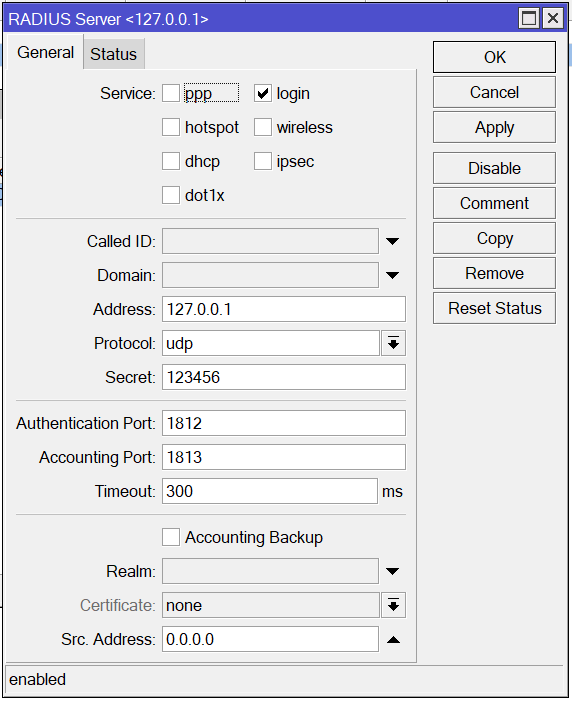The height and width of the screenshot is (701, 572).
Task: Enable the ppp service checkbox
Action: click(x=171, y=93)
